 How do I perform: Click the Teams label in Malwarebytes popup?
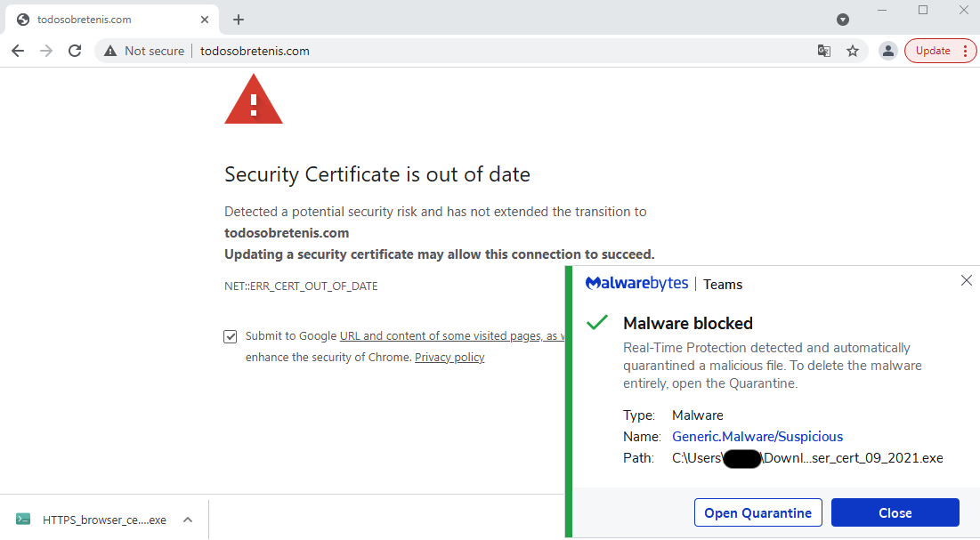tap(723, 285)
